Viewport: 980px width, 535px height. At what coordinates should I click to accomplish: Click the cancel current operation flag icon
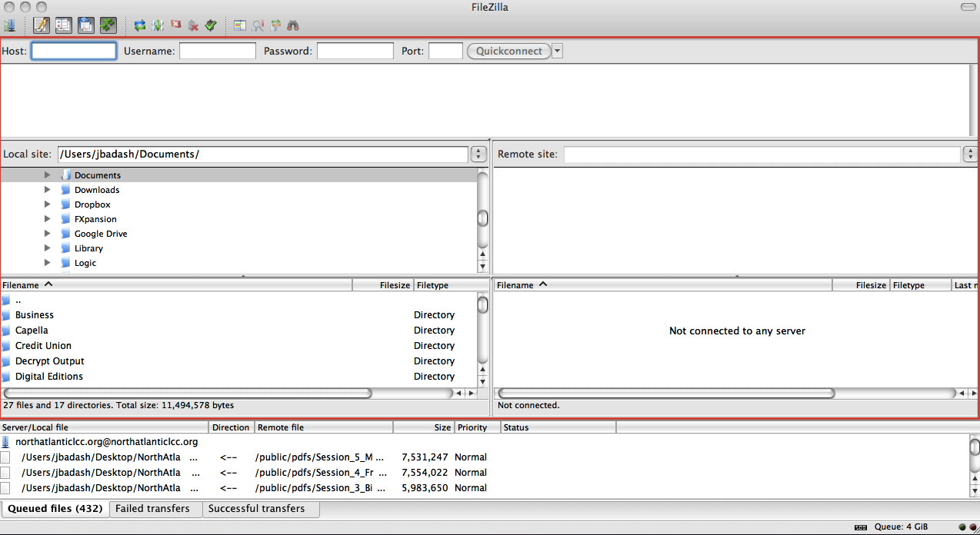pyautogui.click(x=176, y=25)
